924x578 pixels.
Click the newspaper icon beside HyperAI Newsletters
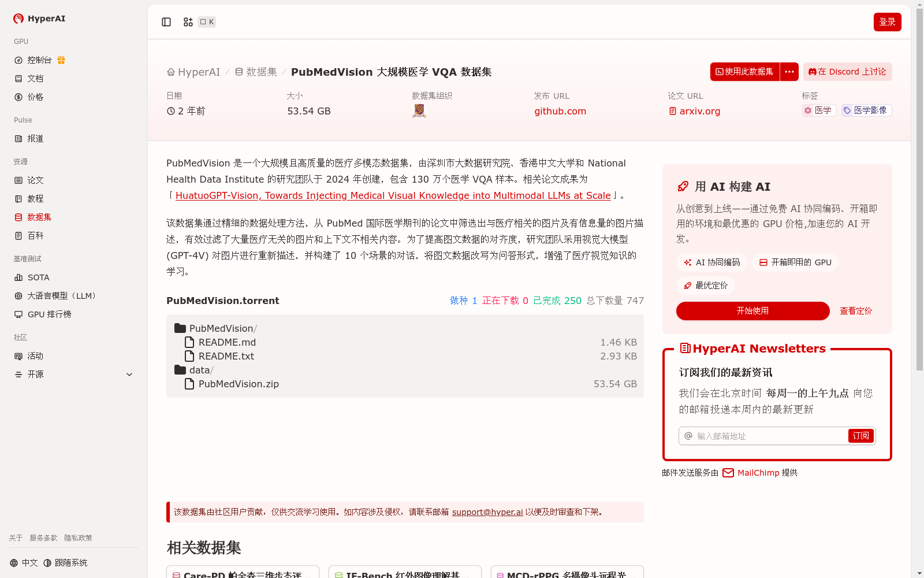[x=685, y=348]
